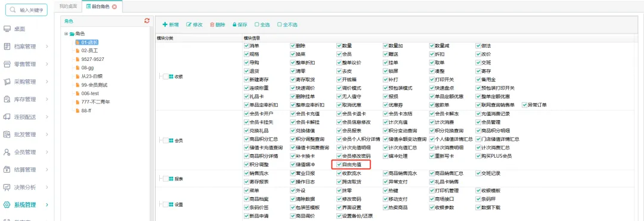The image size is (644, 221).
Task: Uncheck the 会员卡充值 permission
Action: (293, 113)
